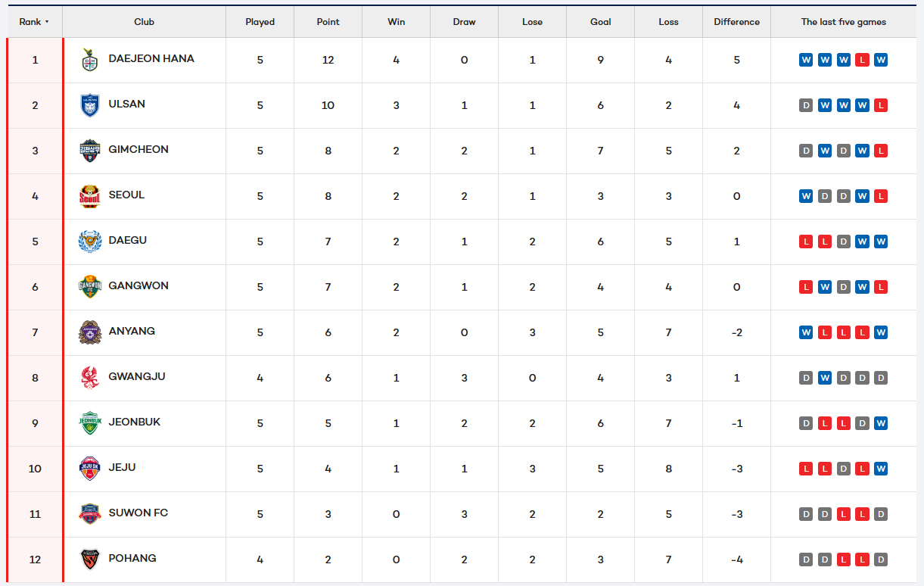The width and height of the screenshot is (924, 586).
Task: Click the Point column header
Action: (x=328, y=22)
